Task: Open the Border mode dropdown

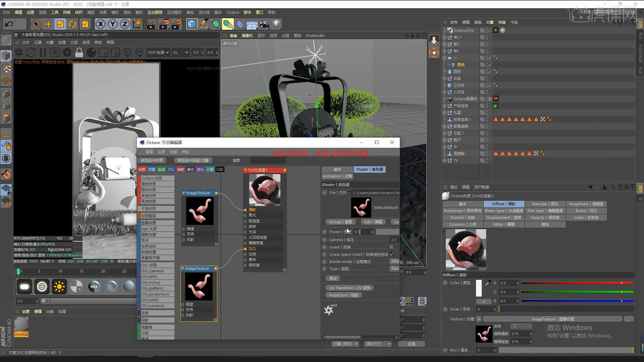Action: point(395,261)
